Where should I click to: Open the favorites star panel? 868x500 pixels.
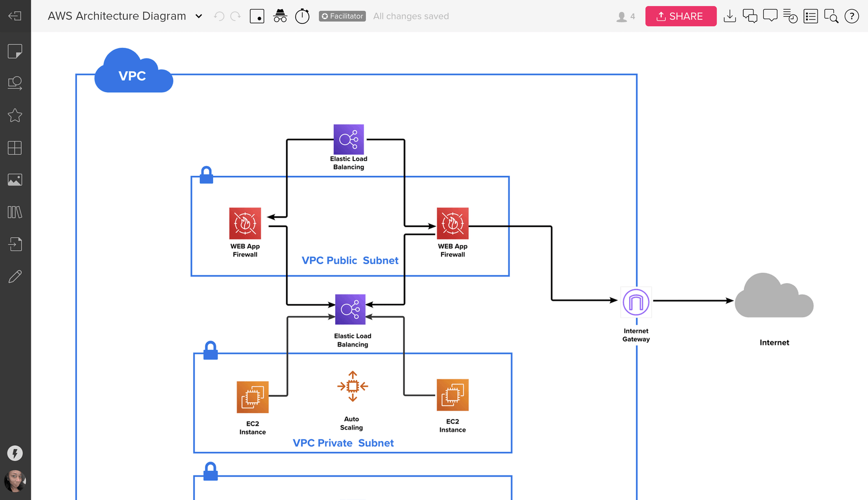[15, 116]
